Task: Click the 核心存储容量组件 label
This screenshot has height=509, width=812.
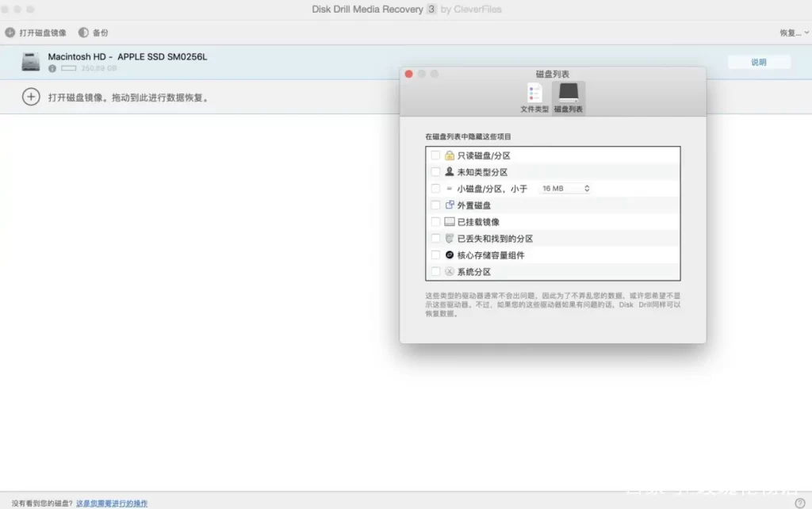Action: (491, 254)
